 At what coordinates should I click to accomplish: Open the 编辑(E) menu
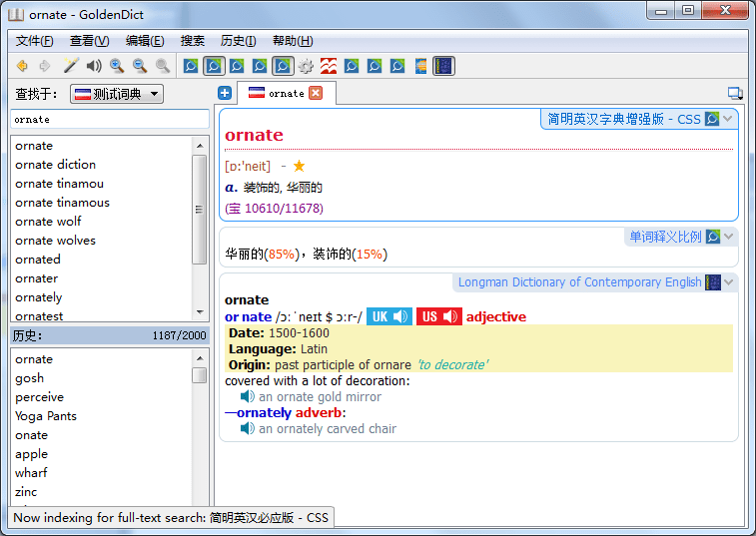145,41
